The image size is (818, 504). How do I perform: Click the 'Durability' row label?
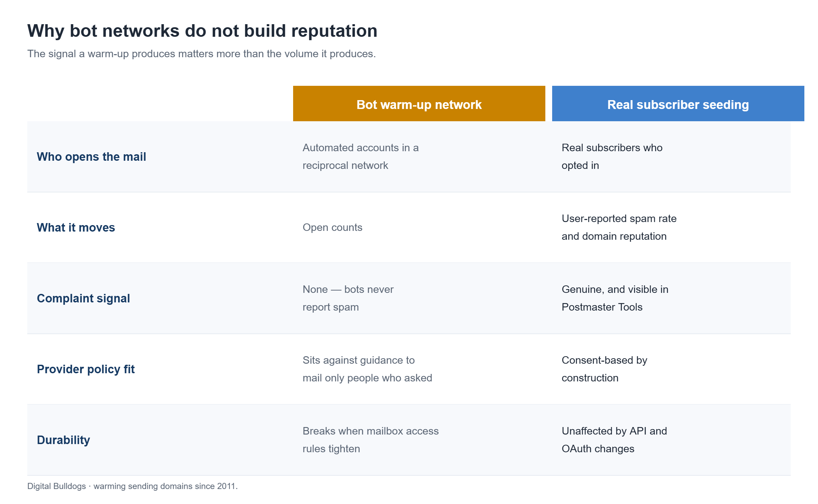click(x=63, y=440)
